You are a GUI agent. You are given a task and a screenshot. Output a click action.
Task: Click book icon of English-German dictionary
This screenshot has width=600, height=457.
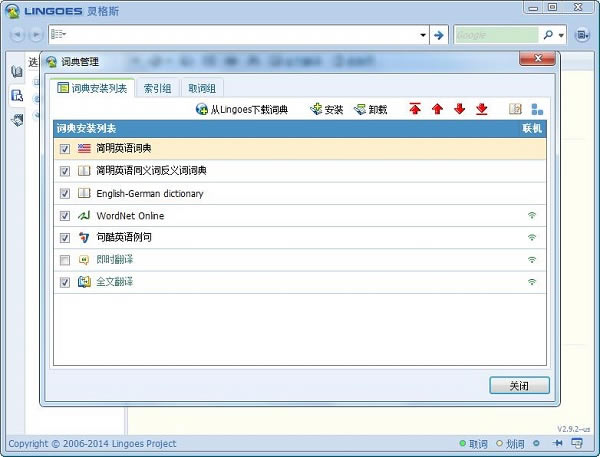(x=84, y=193)
